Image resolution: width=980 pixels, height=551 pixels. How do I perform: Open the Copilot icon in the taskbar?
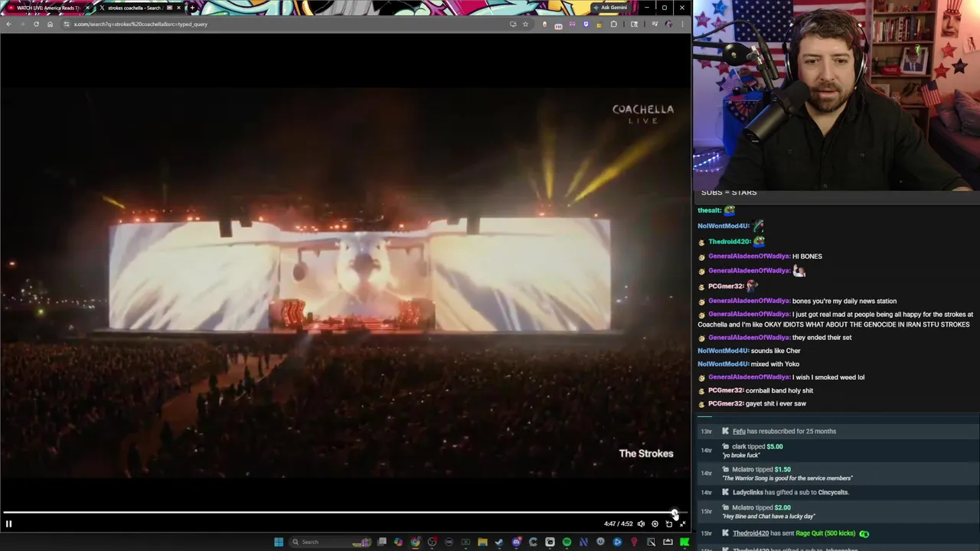point(398,542)
